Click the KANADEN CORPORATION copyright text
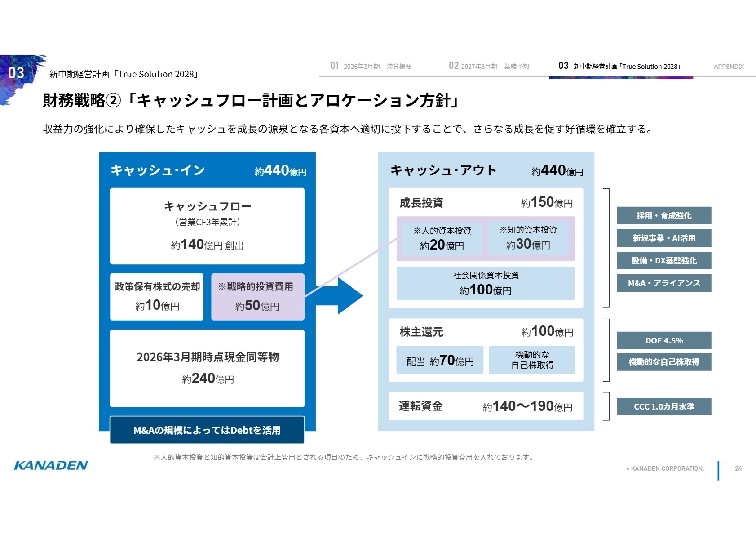Screen dimensions: 756x535 (665, 468)
